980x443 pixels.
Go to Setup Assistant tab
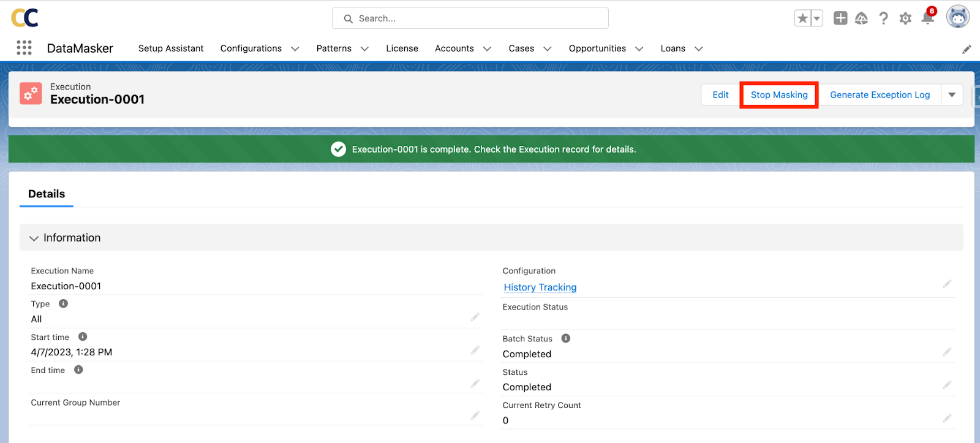coord(171,48)
